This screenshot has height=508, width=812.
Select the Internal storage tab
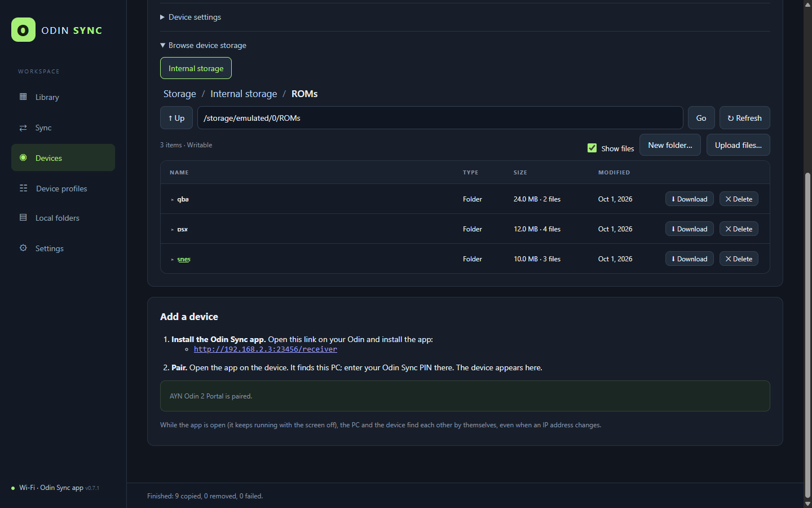point(196,68)
